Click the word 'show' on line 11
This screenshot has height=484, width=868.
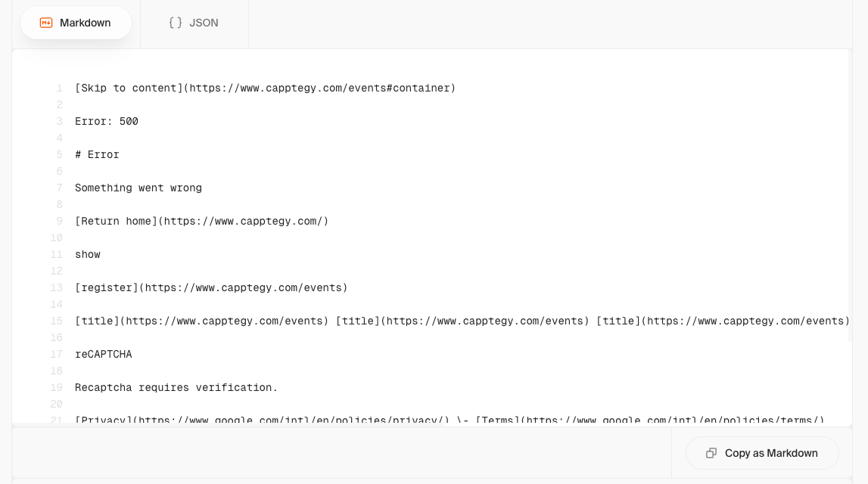click(88, 255)
